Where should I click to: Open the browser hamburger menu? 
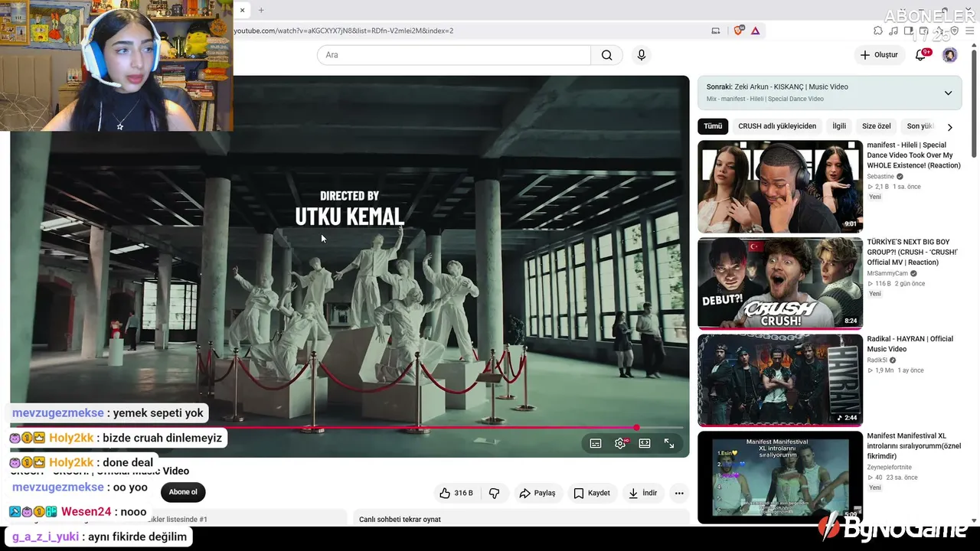[969, 31]
